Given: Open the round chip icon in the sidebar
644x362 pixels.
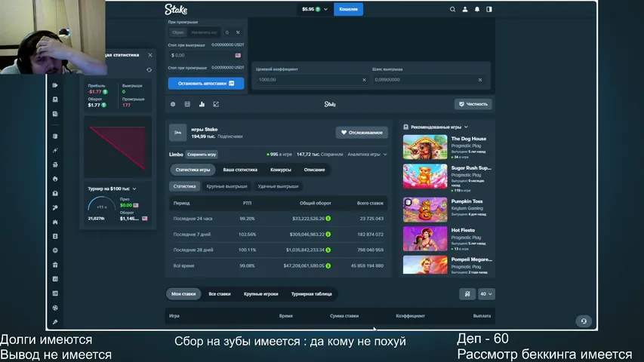Looking at the screenshot, I should (55, 250).
